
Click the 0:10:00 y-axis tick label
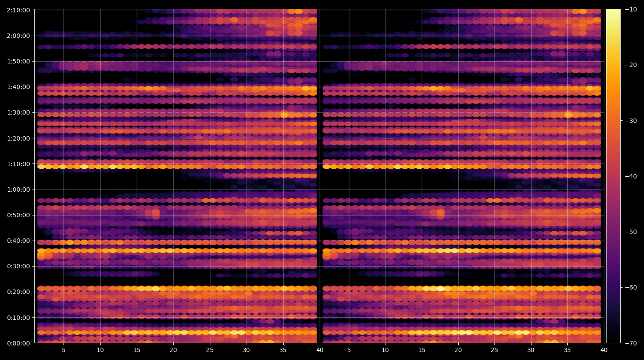[18, 318]
